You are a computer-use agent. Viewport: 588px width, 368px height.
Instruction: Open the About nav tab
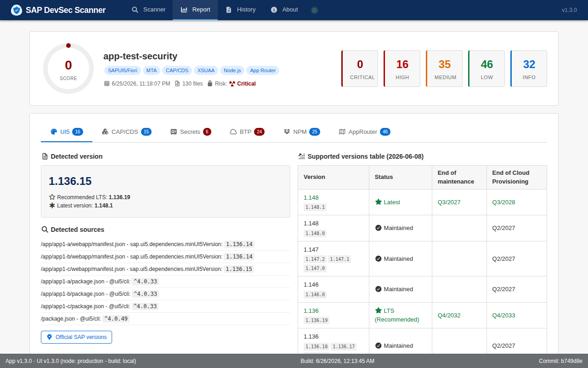coord(284,10)
